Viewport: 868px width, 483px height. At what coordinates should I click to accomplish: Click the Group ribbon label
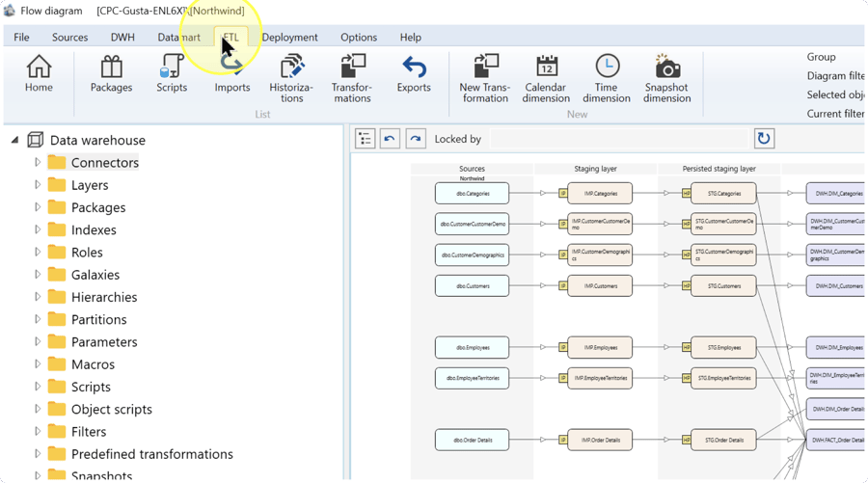point(821,57)
